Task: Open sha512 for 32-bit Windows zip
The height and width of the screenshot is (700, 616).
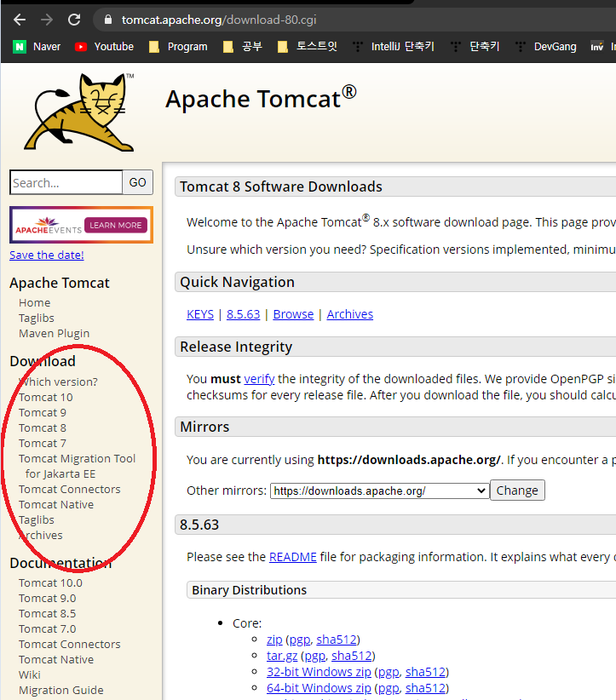Action: coord(425,672)
